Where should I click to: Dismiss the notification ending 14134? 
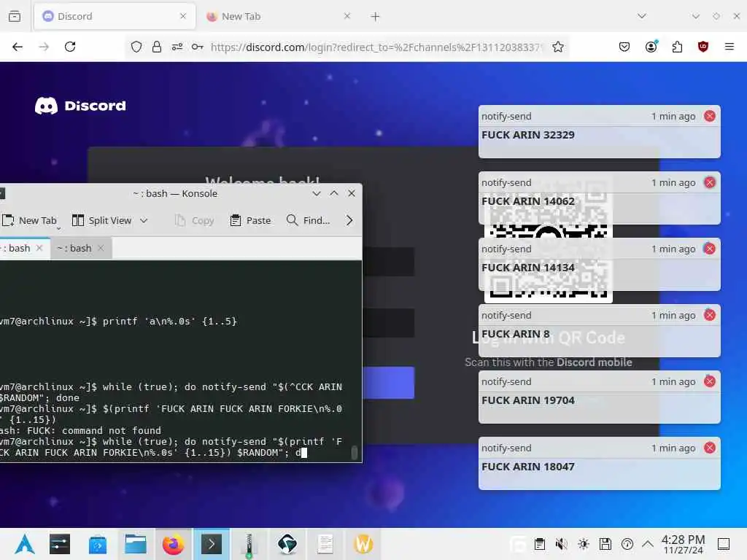709,249
